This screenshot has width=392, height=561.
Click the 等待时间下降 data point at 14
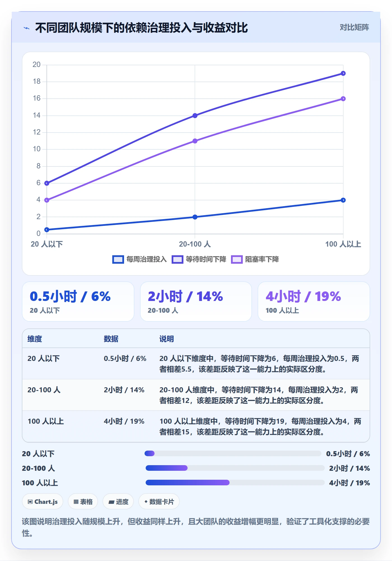[195, 115]
